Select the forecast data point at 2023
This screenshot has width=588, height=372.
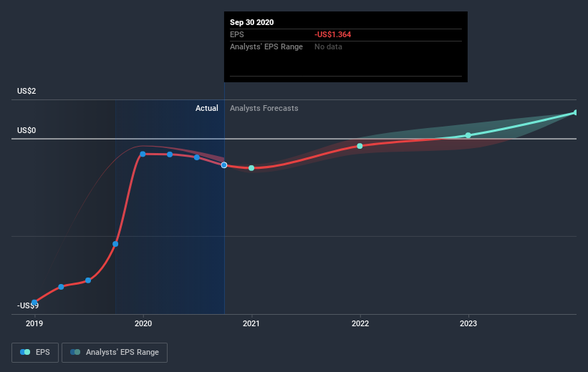[468, 135]
